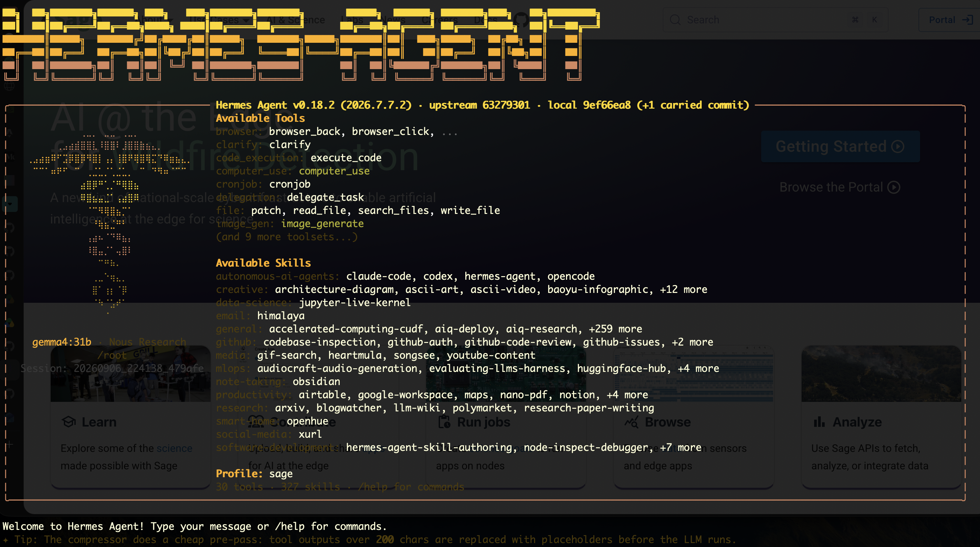Open the GitHub icon in the Sage navbar

[521, 20]
